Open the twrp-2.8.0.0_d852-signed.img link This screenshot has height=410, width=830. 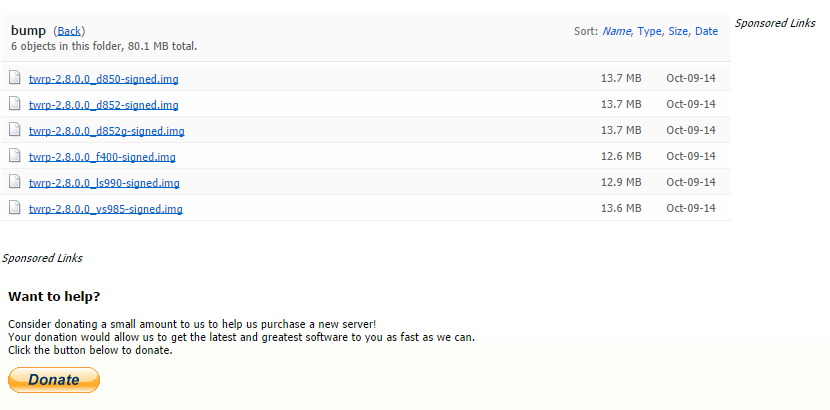[x=104, y=105]
